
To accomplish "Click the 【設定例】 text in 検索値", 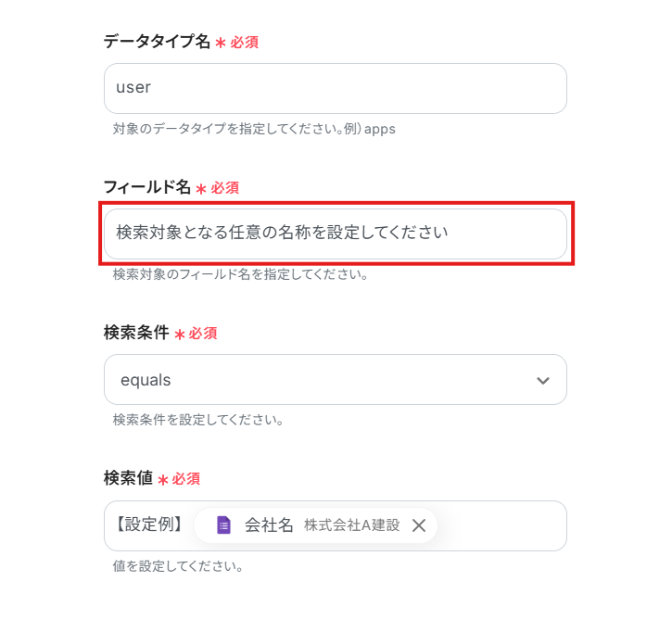I will (x=148, y=525).
